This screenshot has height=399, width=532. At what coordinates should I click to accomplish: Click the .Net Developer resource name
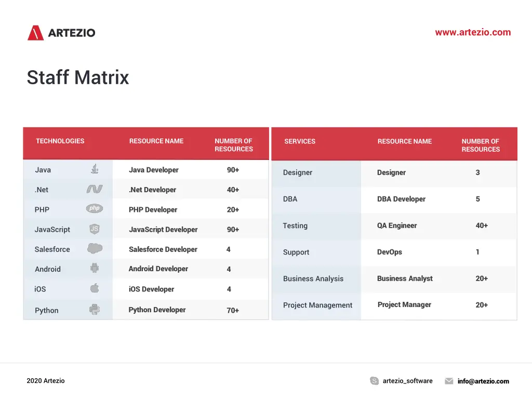pyautogui.click(x=152, y=190)
